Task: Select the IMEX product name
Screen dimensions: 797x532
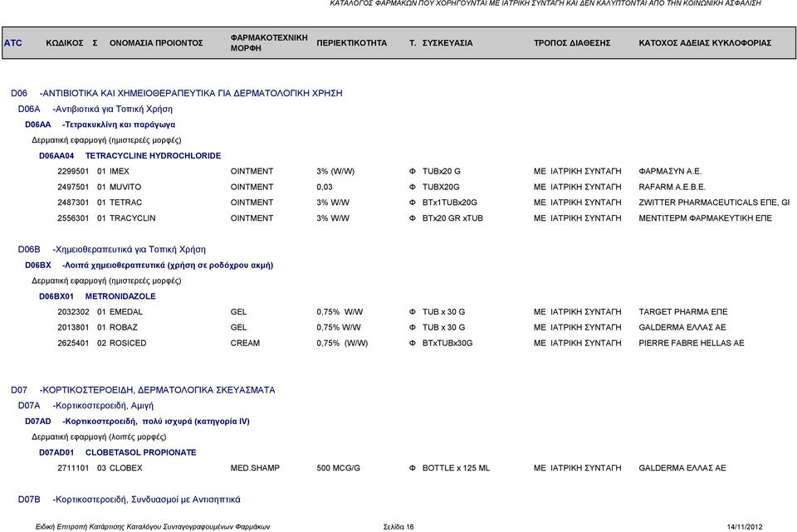Action: click(x=120, y=171)
